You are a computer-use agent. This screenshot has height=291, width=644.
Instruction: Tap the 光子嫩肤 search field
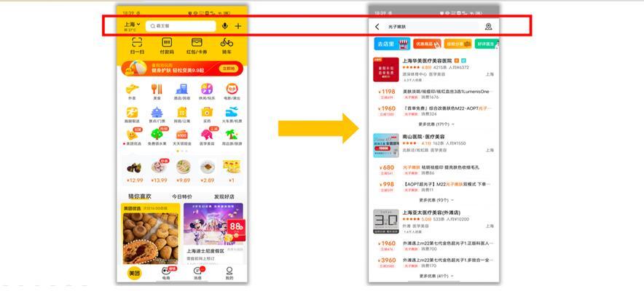pos(431,27)
